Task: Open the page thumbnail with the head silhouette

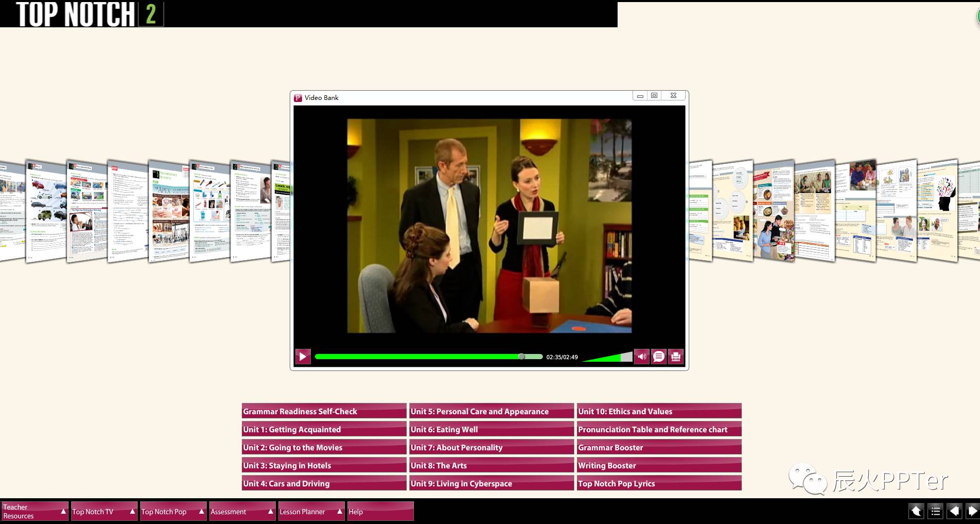Action: pyautogui.click(x=938, y=210)
